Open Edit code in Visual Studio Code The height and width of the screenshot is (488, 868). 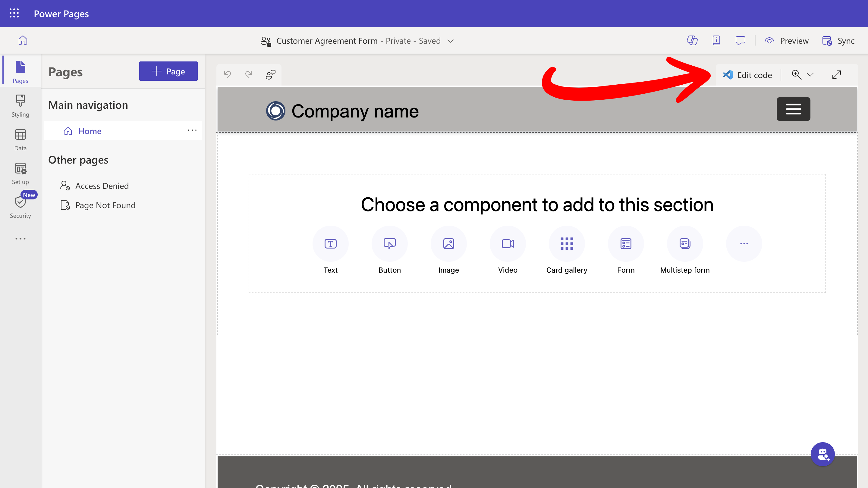tap(747, 74)
